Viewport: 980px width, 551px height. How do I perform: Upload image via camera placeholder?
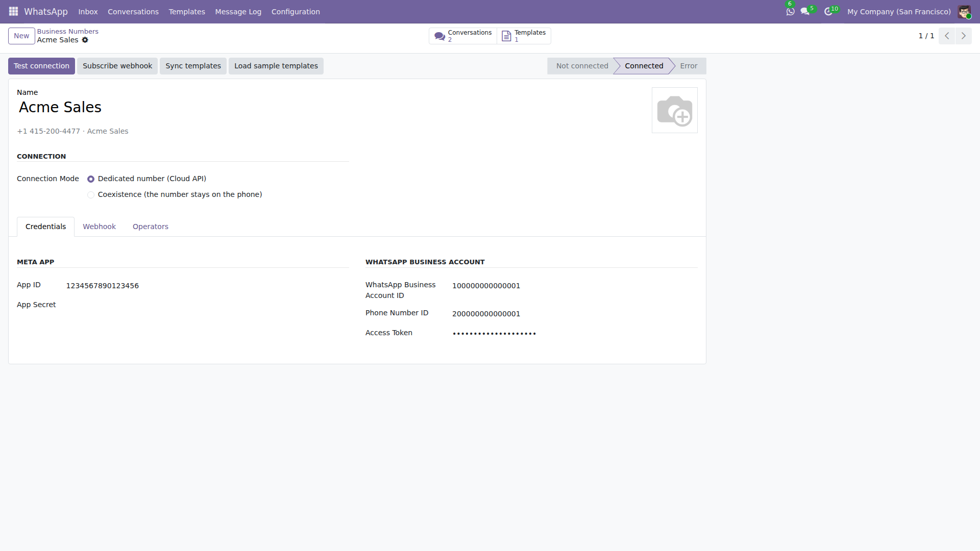pos(675,110)
